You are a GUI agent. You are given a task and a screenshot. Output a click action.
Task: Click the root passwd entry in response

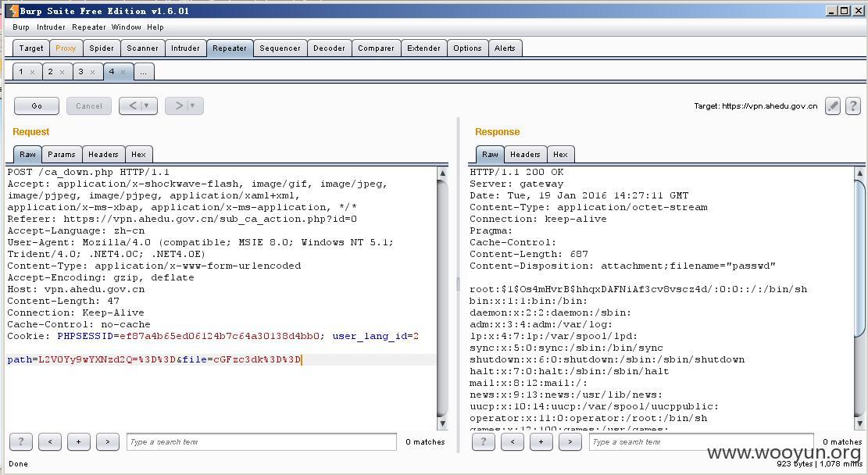tap(638, 289)
